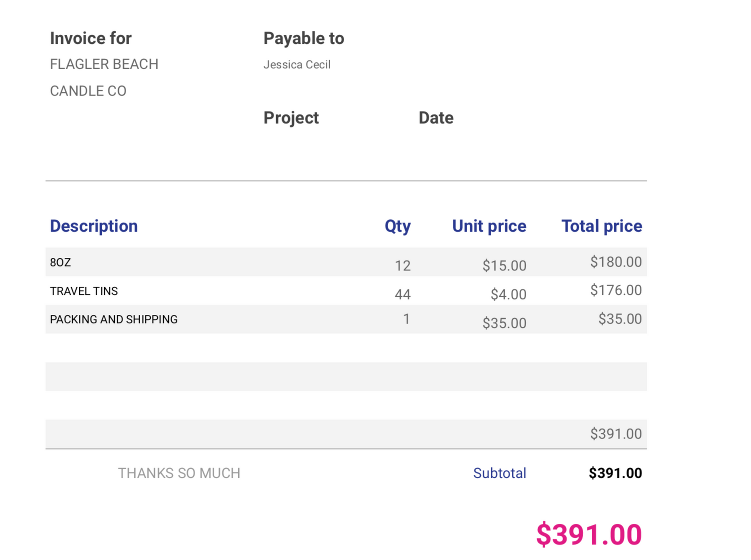Click the $176.00 total price cell
This screenshot has width=751, height=560.
[616, 290]
